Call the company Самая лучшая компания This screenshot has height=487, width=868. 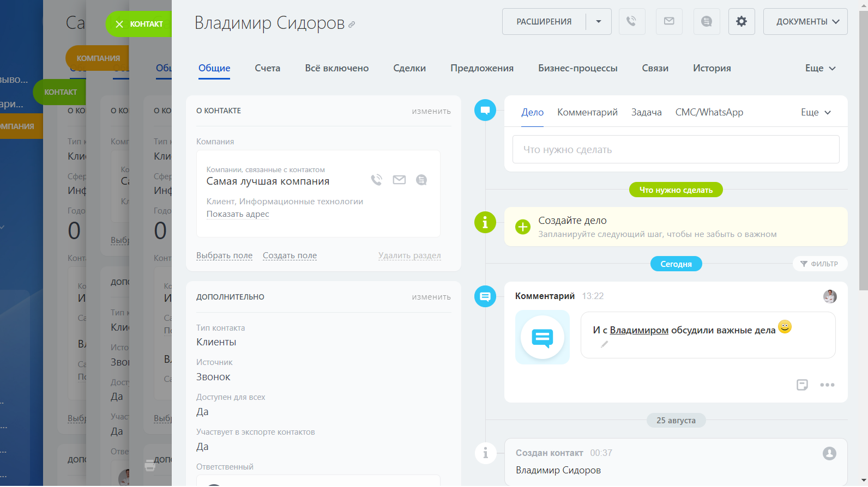pyautogui.click(x=376, y=180)
